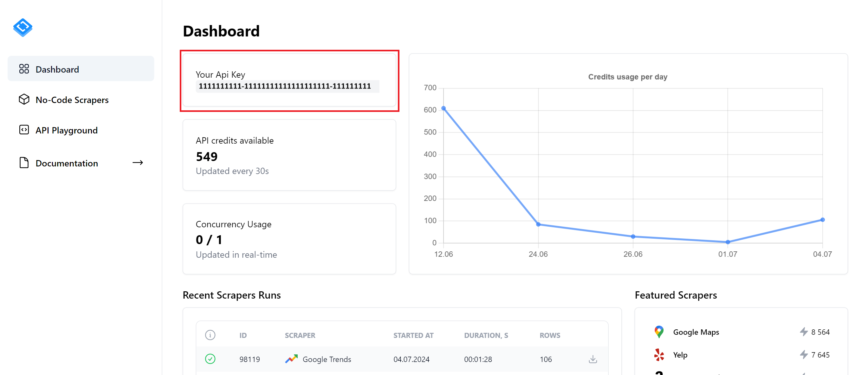The image size is (868, 375).
Task: Click the 'Credits usage per day' chart title
Action: pos(628,77)
